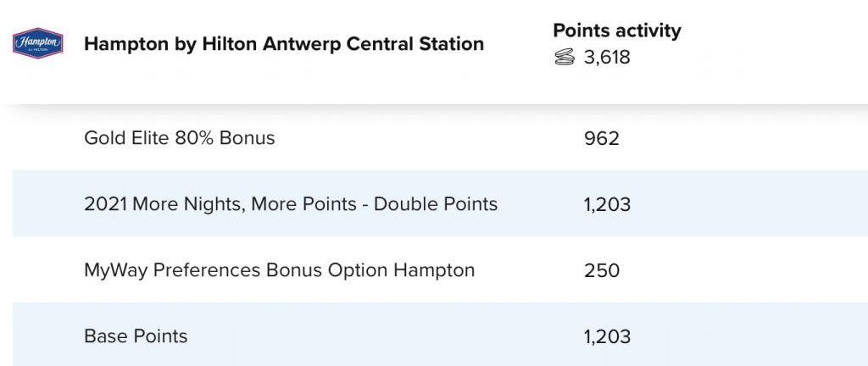The image size is (868, 366).
Task: Select the 3,618 total points value
Action: coord(607,58)
